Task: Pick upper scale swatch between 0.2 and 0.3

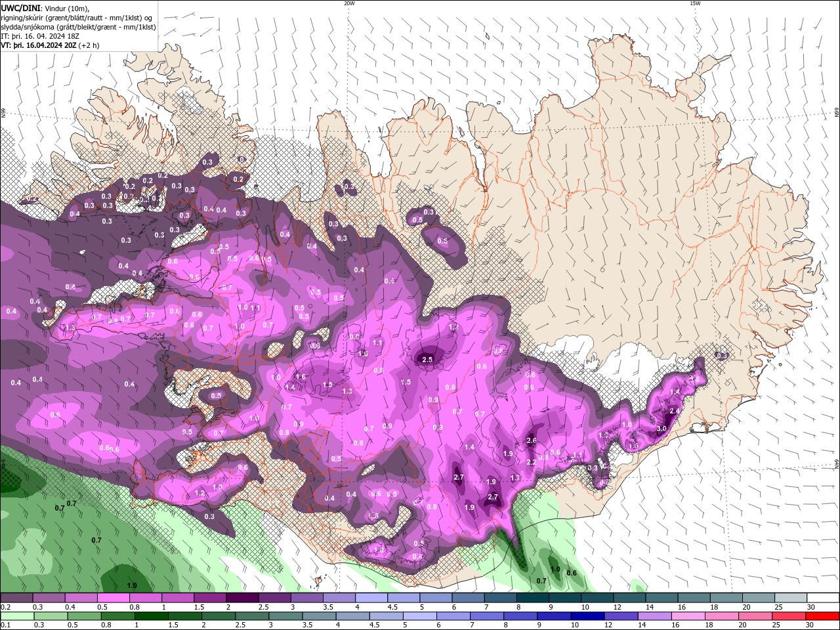Action: click(x=16, y=598)
